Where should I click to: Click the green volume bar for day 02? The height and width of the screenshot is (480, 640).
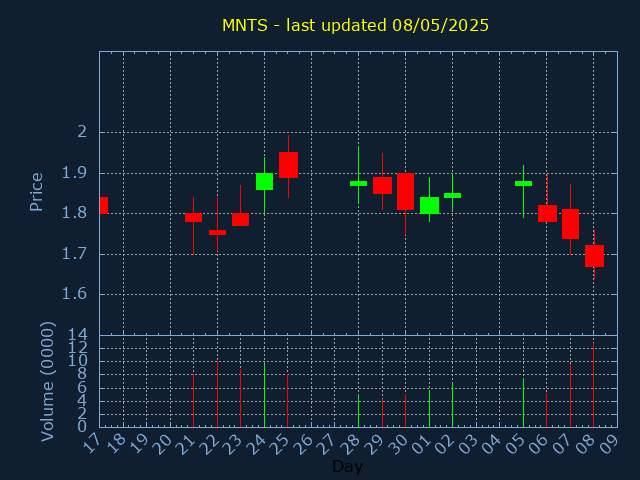pyautogui.click(x=452, y=405)
